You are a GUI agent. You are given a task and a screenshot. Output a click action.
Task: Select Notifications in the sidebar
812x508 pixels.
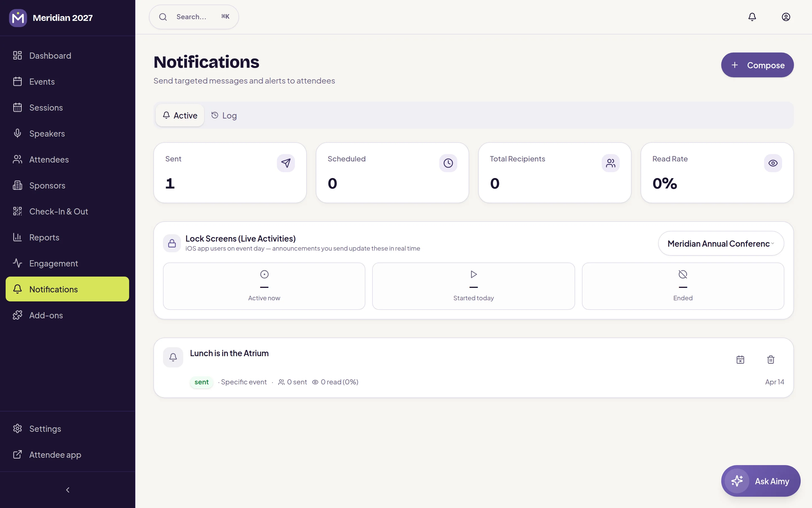pyautogui.click(x=67, y=289)
